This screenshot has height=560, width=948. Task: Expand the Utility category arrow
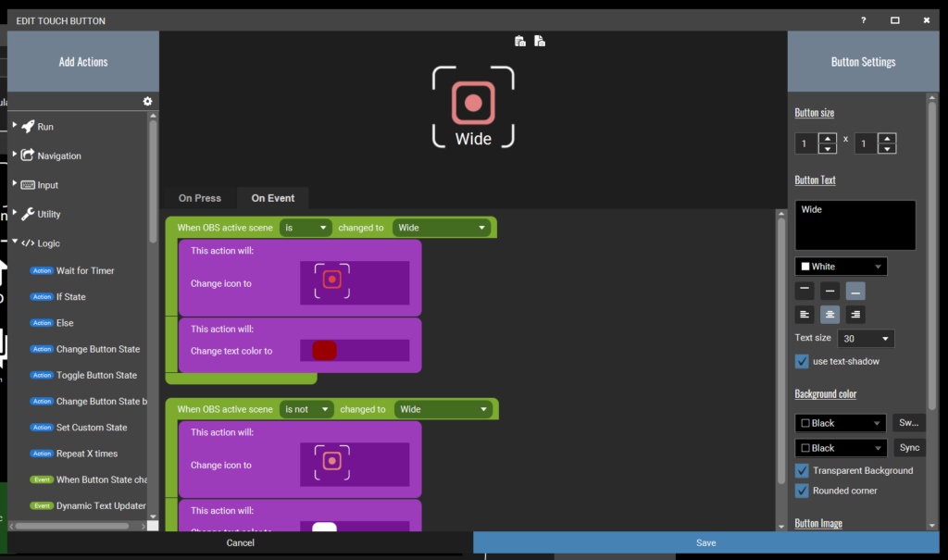point(15,212)
